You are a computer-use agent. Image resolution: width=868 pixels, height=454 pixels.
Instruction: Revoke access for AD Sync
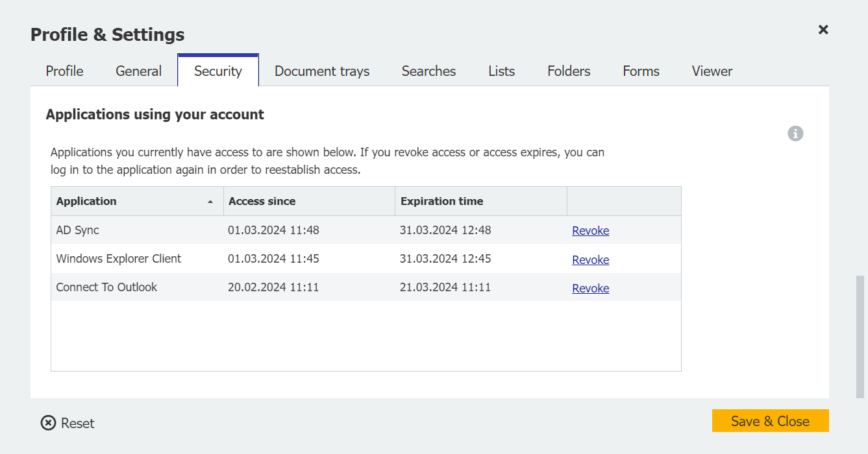(590, 231)
